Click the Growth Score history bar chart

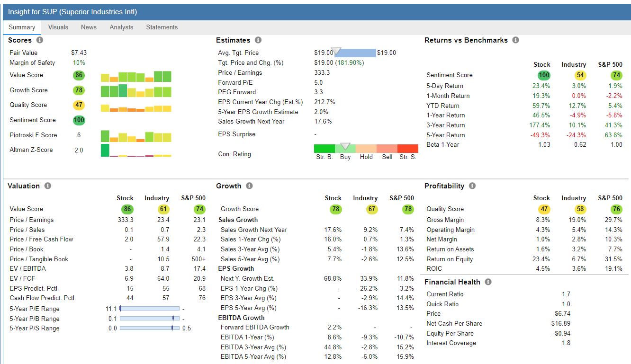pyautogui.click(x=136, y=91)
